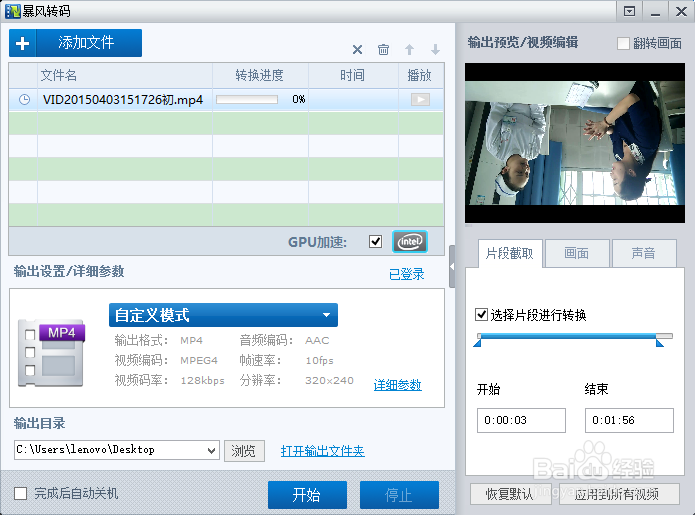Open 详细参数 detailed parameters link

(398, 385)
